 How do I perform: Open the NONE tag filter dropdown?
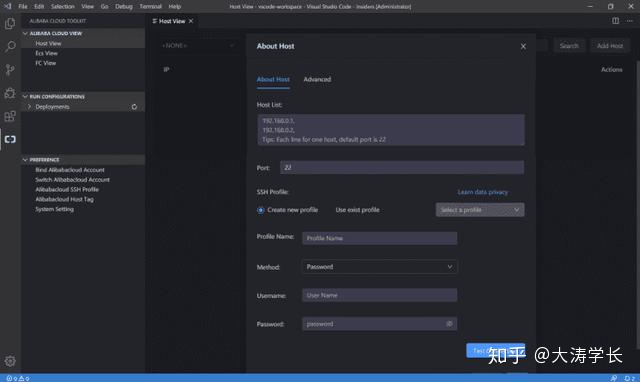[198, 45]
